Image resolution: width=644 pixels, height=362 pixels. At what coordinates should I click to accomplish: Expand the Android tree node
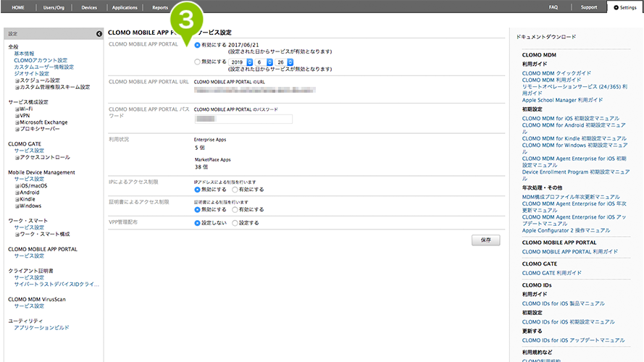point(17,193)
